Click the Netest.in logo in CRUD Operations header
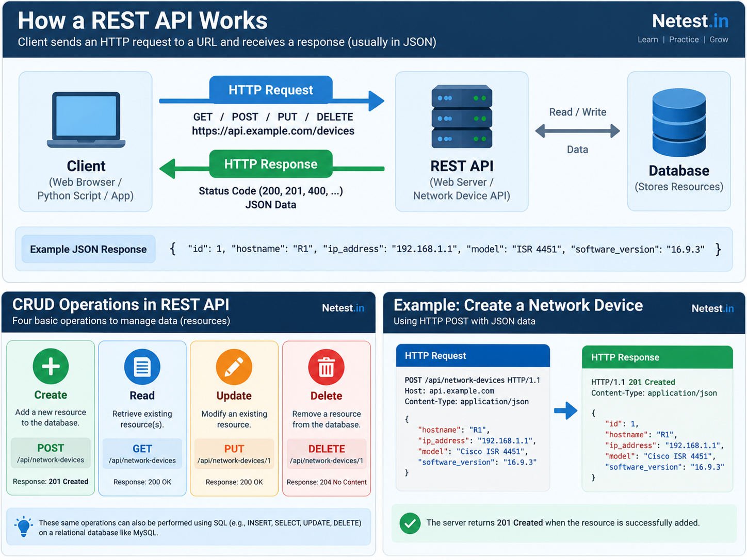 click(343, 308)
